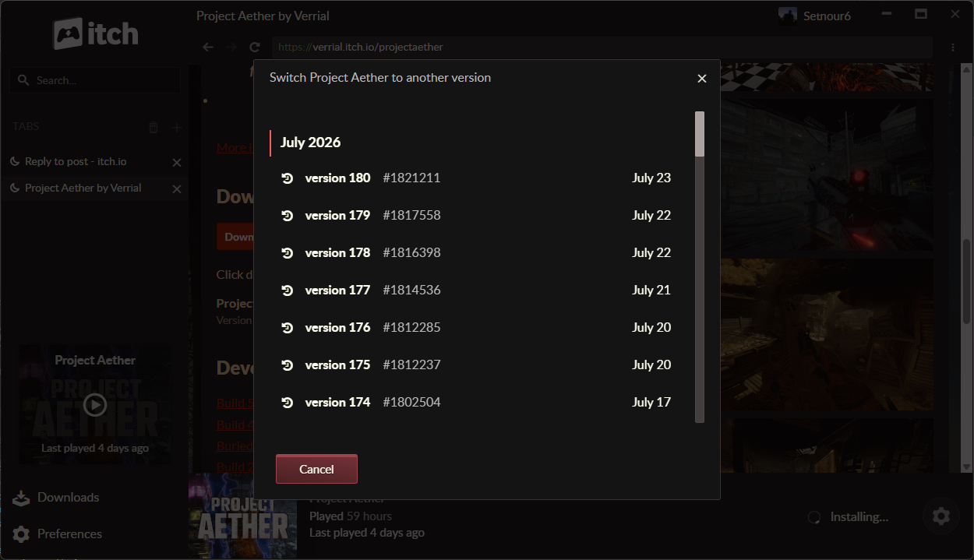Cancel the version switch

pyautogui.click(x=316, y=469)
